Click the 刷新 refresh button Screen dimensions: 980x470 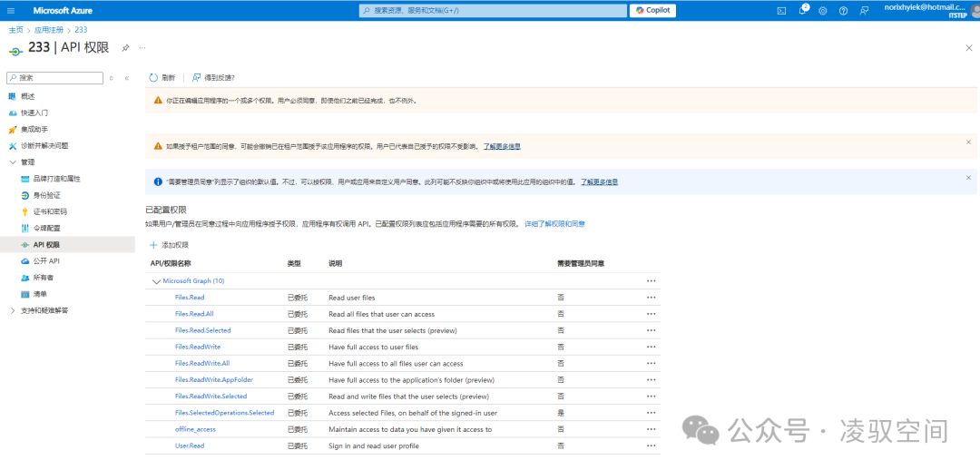[x=162, y=78]
